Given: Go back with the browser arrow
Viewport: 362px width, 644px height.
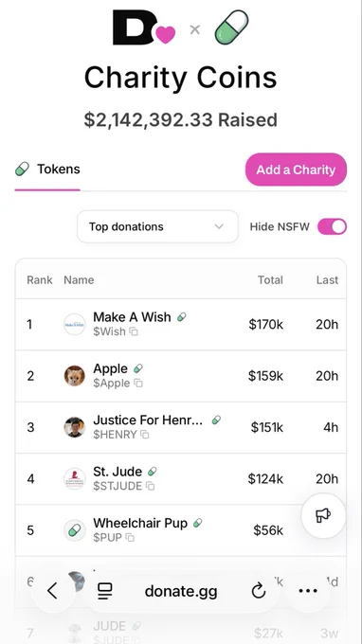Looking at the screenshot, I should 52,591.
